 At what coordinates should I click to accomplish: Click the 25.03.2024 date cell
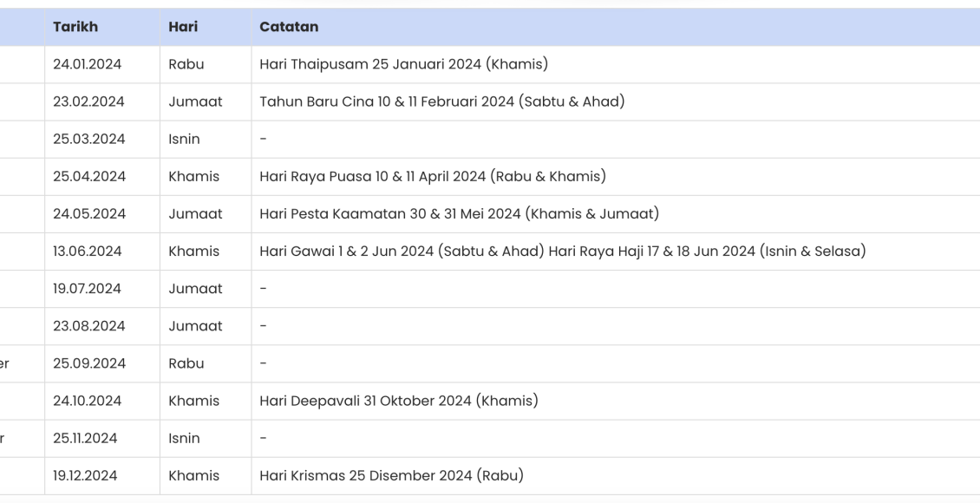[x=89, y=139]
